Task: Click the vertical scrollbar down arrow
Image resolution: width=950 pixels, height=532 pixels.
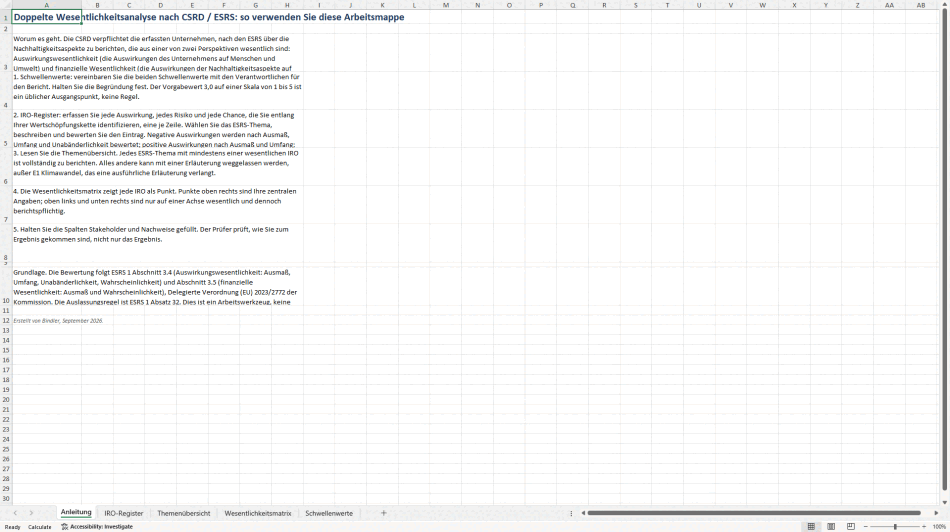Action: click(945, 502)
